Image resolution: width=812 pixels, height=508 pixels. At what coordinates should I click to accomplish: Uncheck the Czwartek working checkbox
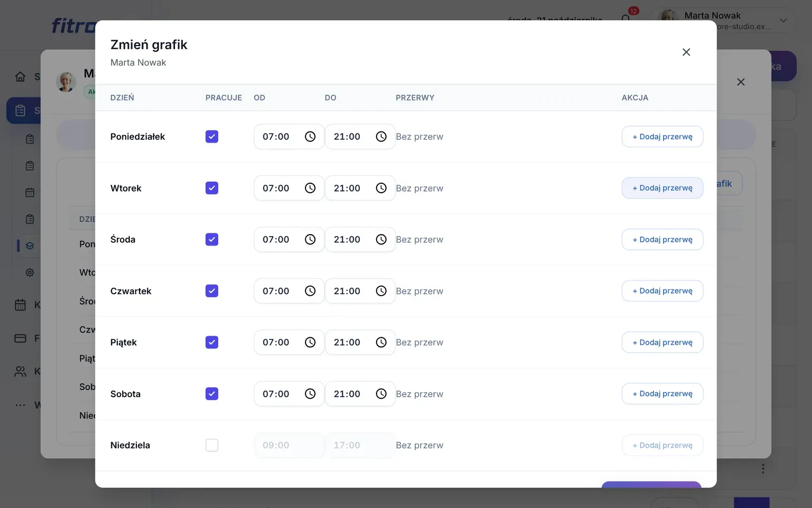pyautogui.click(x=212, y=291)
